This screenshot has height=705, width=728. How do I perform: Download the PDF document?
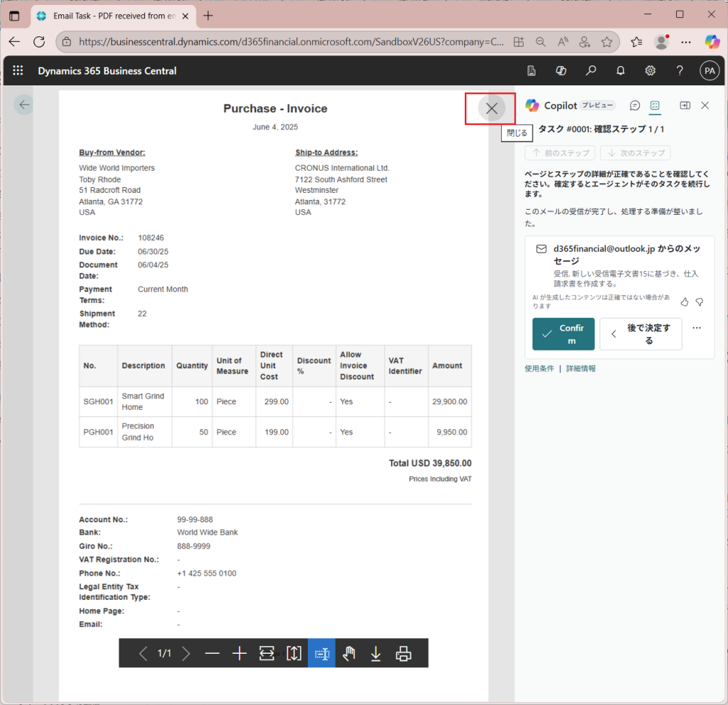(376, 653)
